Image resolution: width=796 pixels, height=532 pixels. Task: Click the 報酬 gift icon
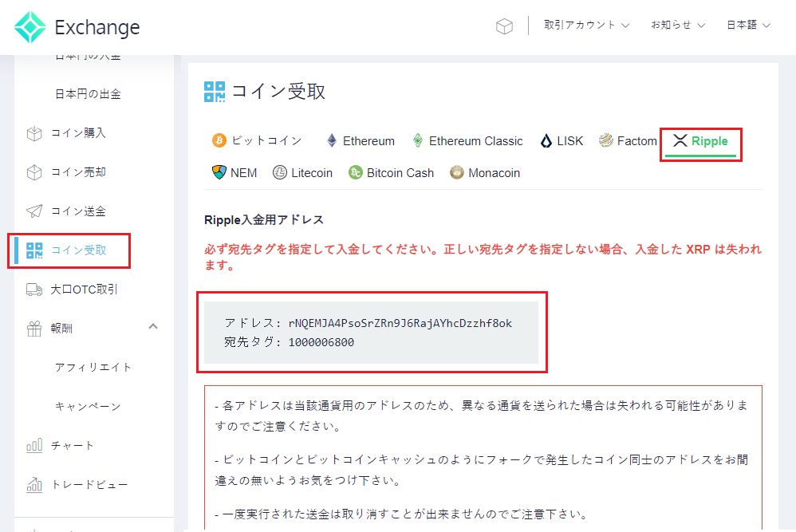tap(34, 329)
